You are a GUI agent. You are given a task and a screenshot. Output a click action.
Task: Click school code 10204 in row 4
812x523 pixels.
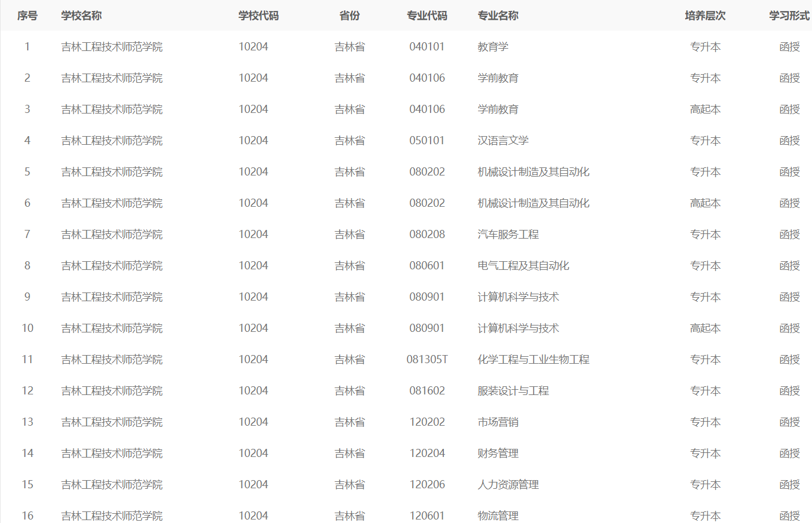tap(253, 141)
